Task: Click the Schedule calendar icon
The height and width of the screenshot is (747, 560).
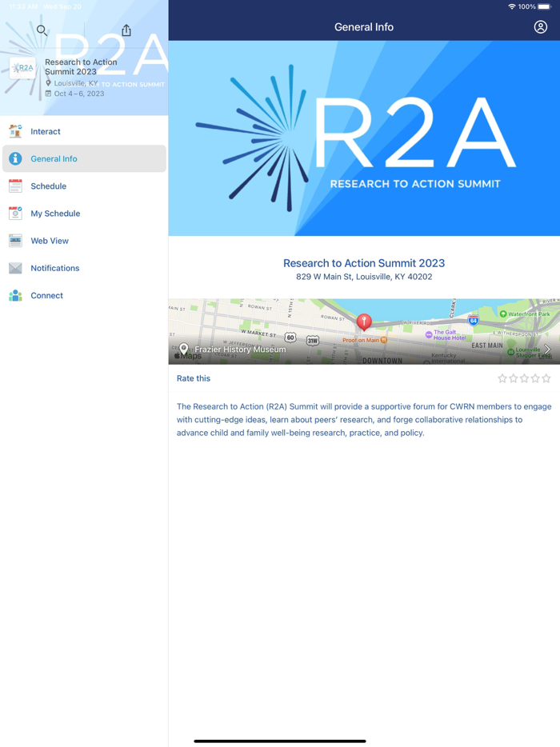Action: point(15,186)
